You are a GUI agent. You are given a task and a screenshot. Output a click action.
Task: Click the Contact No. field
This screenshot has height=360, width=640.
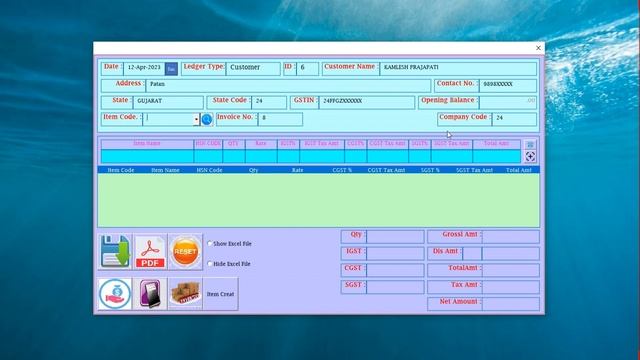point(508,86)
